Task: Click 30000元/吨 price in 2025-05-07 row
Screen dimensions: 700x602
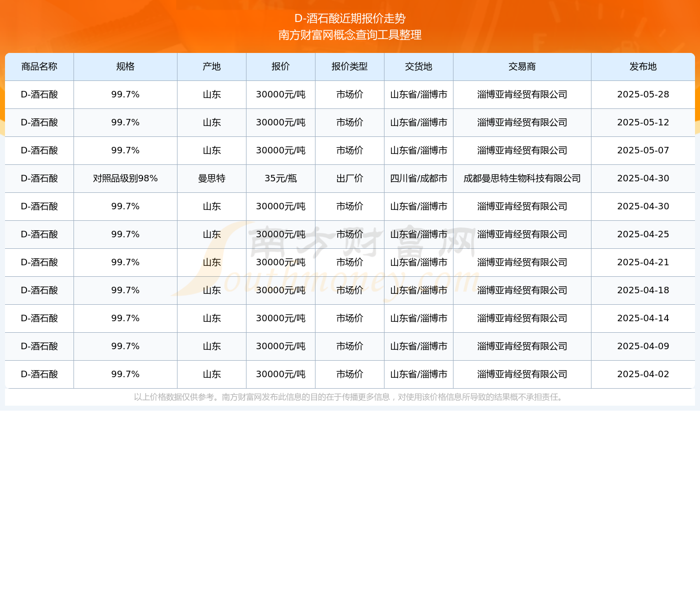Action: 281,150
